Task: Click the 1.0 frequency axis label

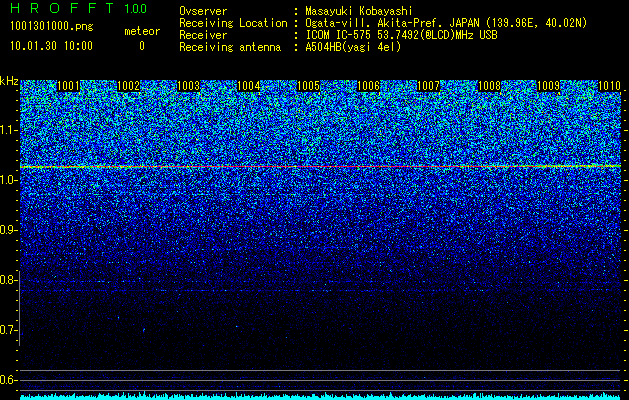Action: [9, 180]
